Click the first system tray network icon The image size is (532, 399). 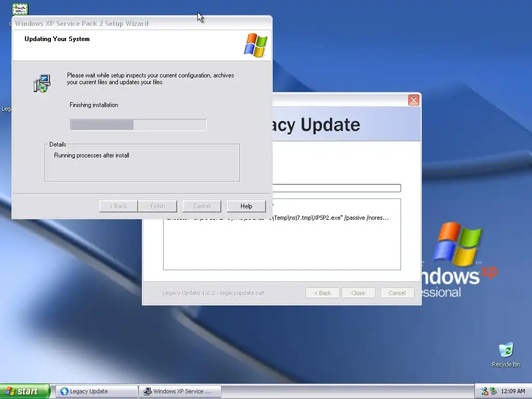484,391
